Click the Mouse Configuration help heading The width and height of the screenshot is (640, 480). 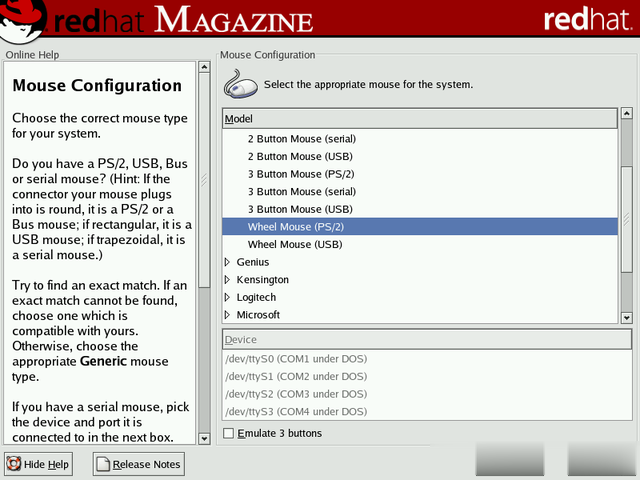point(97,85)
